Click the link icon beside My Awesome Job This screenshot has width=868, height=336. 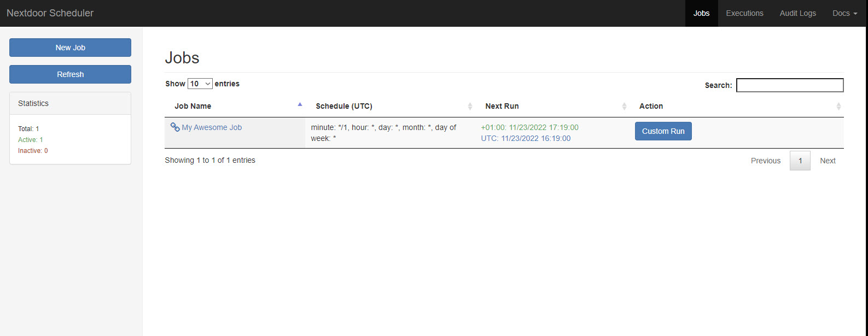coord(175,127)
